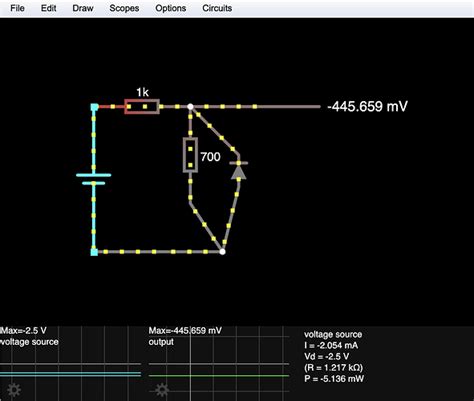The image size is (474, 401).
Task: Select the battery voltage source symbol
Action: point(94,179)
